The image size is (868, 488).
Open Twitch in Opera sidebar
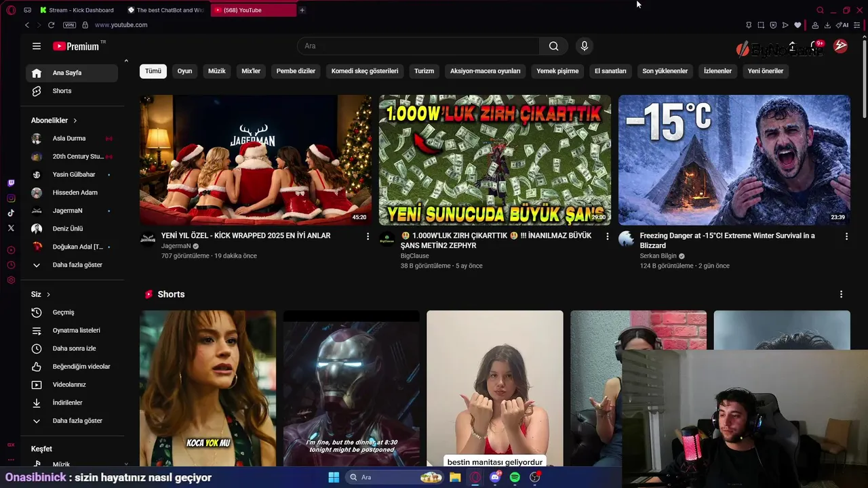tap(11, 183)
